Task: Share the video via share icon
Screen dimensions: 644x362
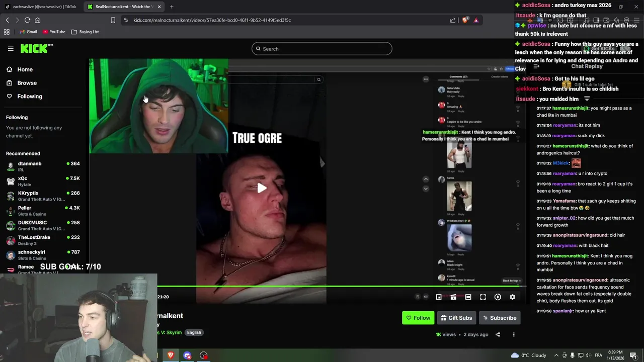Action: [x=498, y=334]
